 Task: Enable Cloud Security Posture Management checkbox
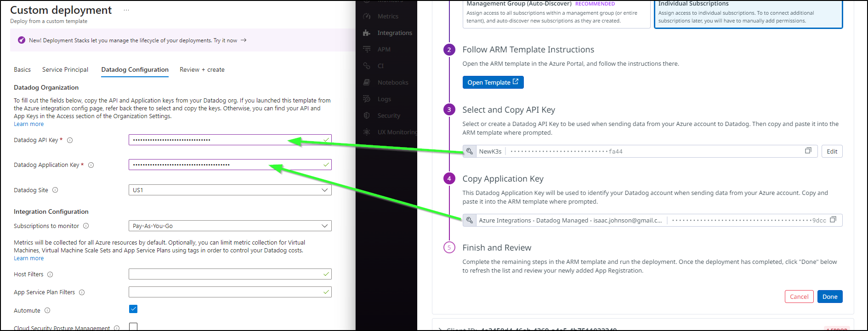tap(133, 327)
